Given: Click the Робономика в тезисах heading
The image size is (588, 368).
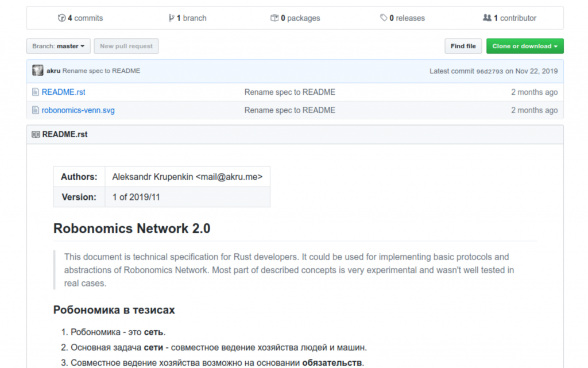Looking at the screenshot, I should (114, 310).
